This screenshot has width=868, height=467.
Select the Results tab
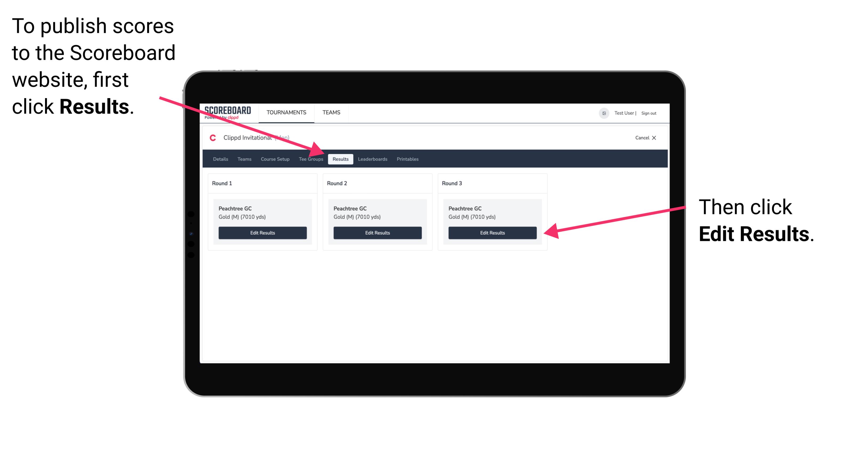(340, 159)
